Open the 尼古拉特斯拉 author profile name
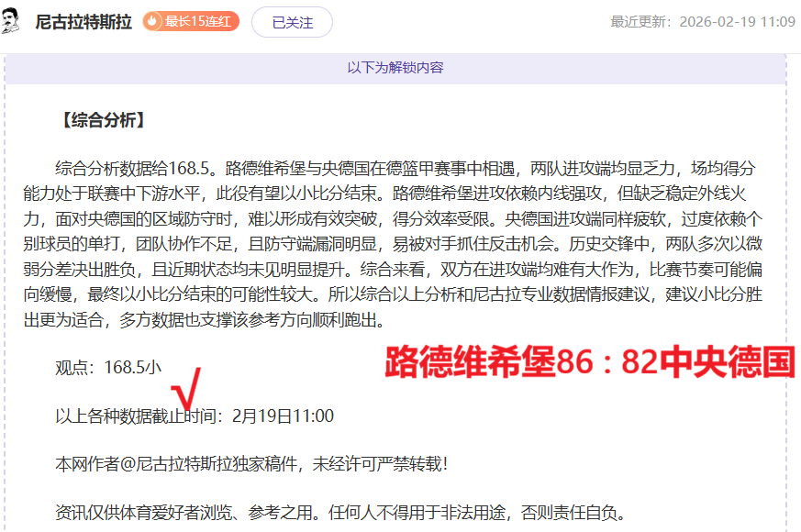This screenshot has height=532, width=801. pyautogui.click(x=84, y=22)
